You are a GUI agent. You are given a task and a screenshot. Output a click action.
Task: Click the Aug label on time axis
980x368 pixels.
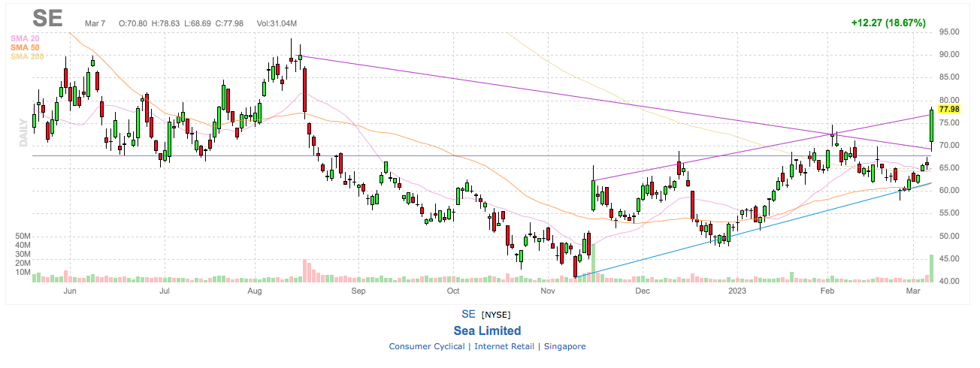pyautogui.click(x=255, y=290)
